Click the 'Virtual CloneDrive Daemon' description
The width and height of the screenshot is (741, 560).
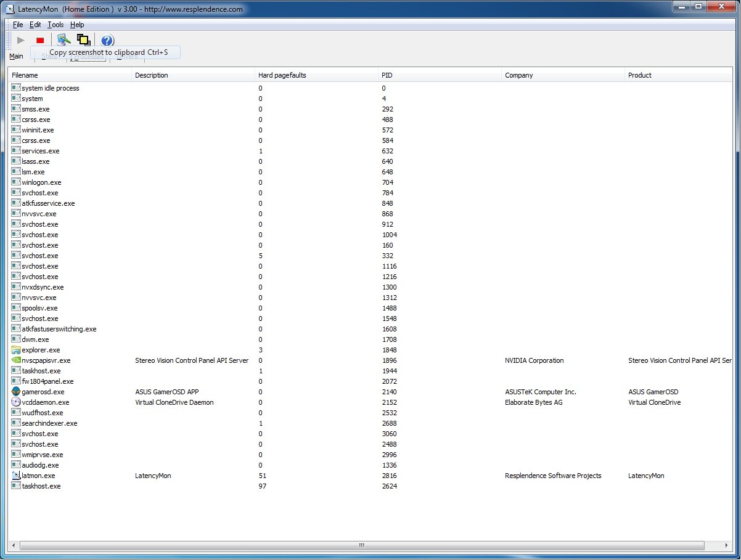(x=174, y=402)
